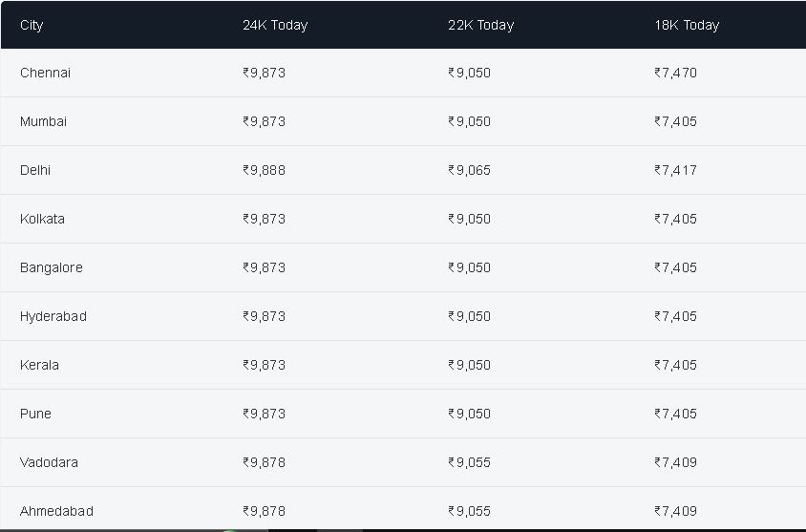
Task: Click Ahmedabad's 18K price ₹7,409
Action: pyautogui.click(x=675, y=511)
